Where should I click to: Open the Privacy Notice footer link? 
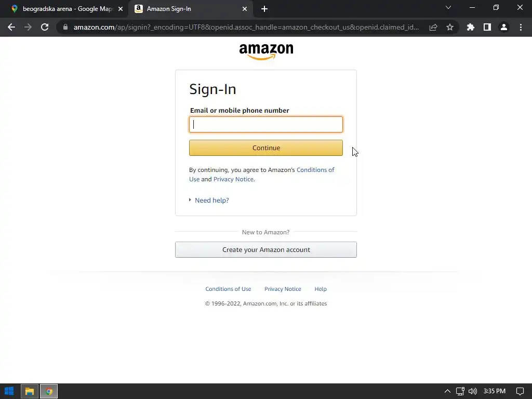pyautogui.click(x=283, y=289)
